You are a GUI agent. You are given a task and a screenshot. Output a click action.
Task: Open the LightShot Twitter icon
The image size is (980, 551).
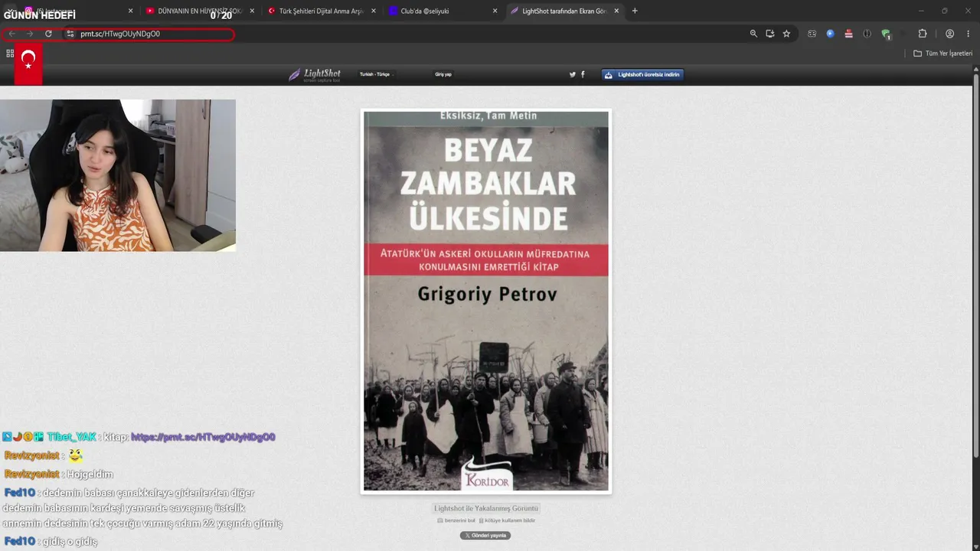572,74
